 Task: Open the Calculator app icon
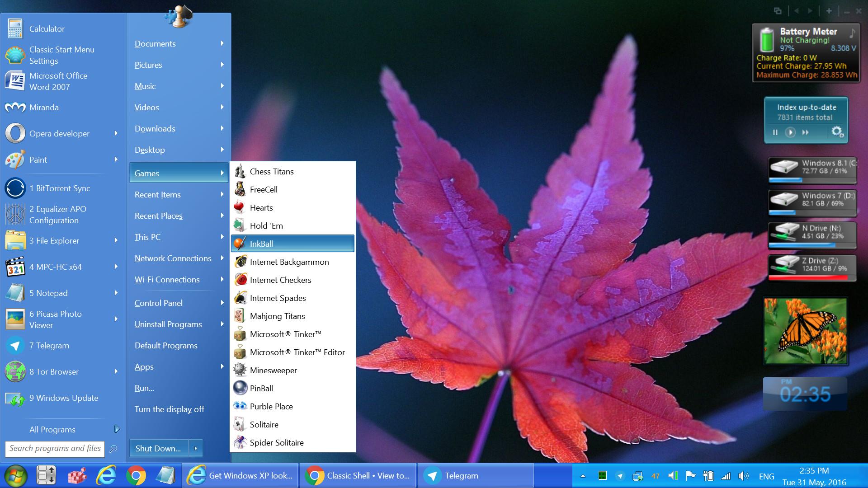15,28
